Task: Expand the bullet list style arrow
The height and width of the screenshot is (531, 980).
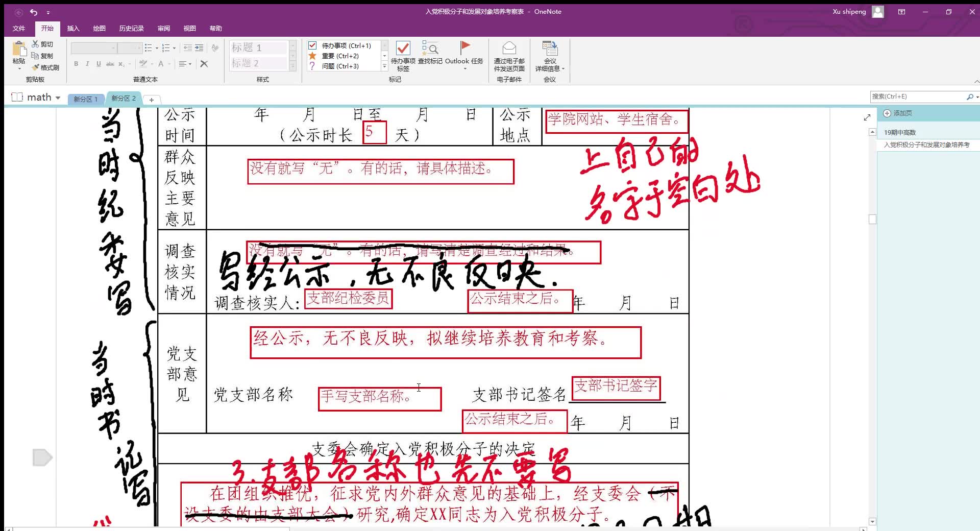Action: point(156,48)
